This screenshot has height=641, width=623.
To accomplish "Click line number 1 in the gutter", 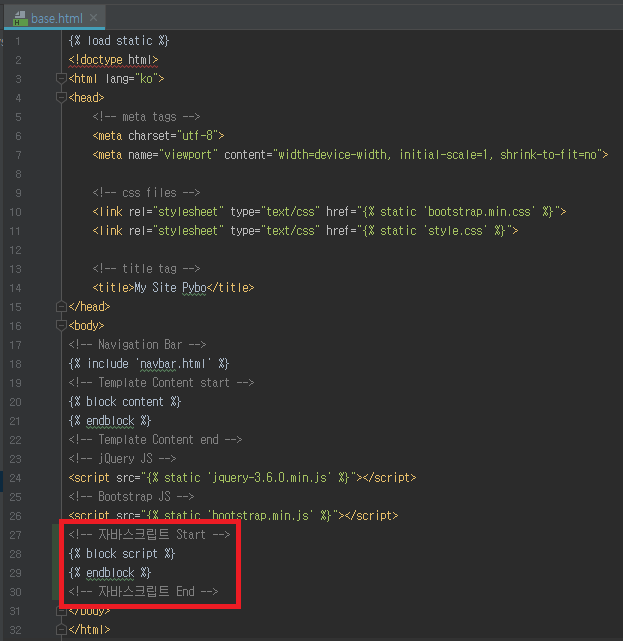I will pos(18,41).
